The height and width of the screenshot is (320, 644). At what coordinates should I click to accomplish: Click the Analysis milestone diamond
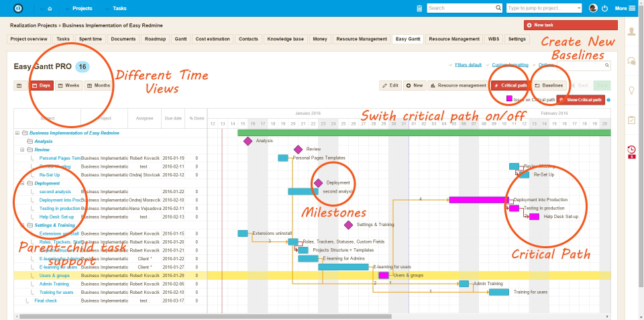pos(248,141)
